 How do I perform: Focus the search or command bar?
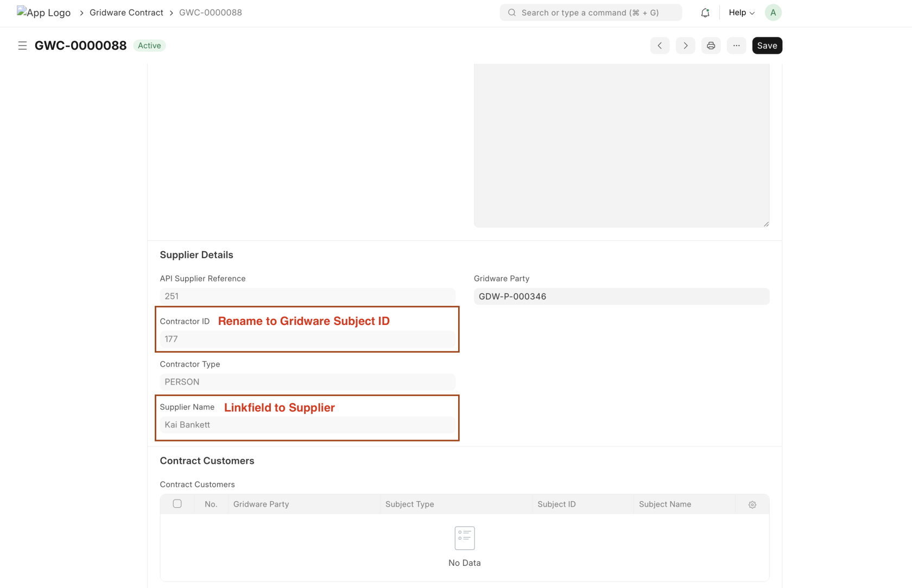pos(591,12)
